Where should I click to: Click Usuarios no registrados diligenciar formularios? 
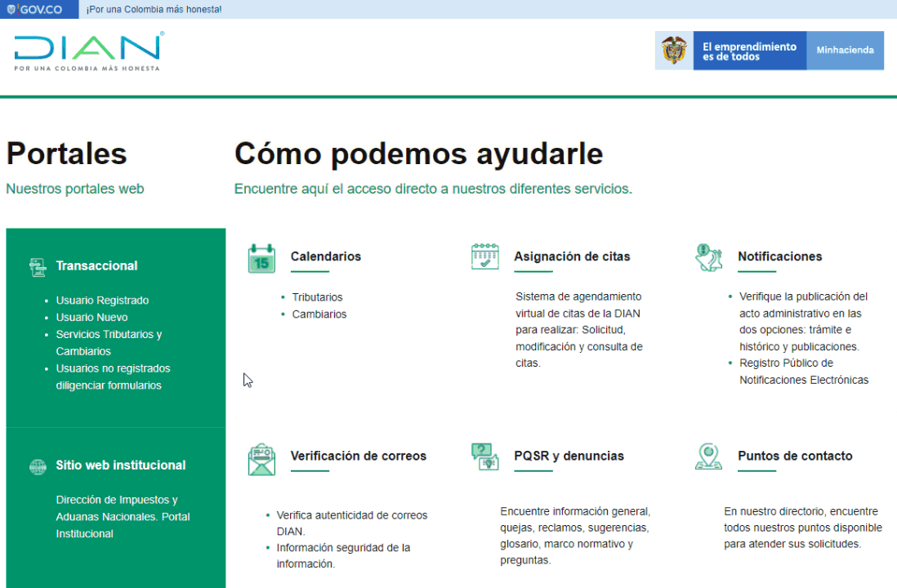pyautogui.click(x=113, y=377)
